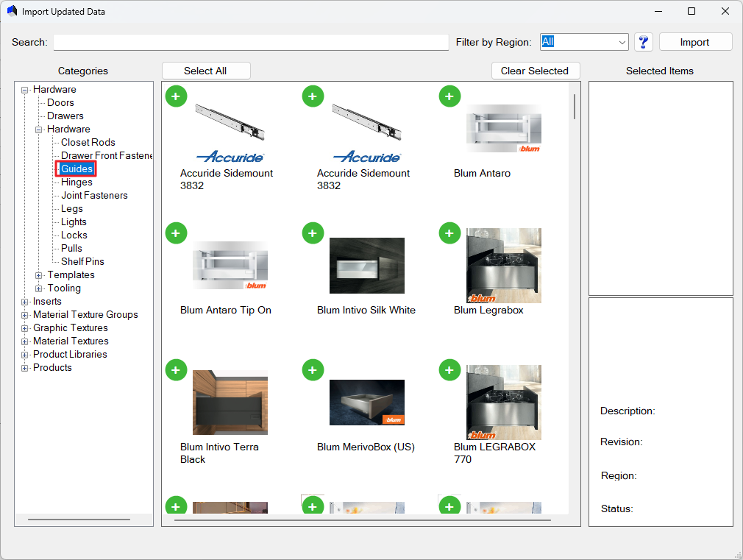Add Blum MerivoBox (US) with plus icon
The width and height of the screenshot is (743, 560).
[x=313, y=370]
